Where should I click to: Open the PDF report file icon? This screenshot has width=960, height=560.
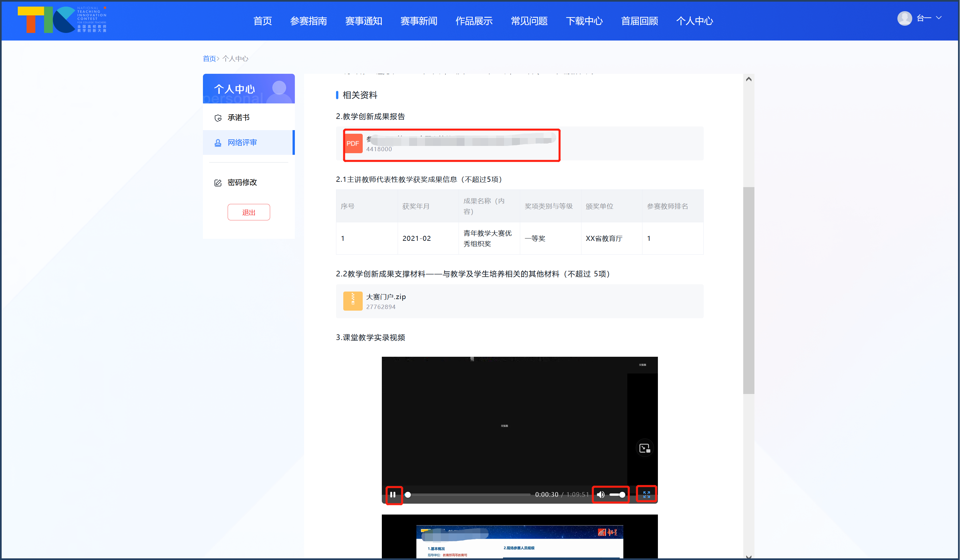353,143
